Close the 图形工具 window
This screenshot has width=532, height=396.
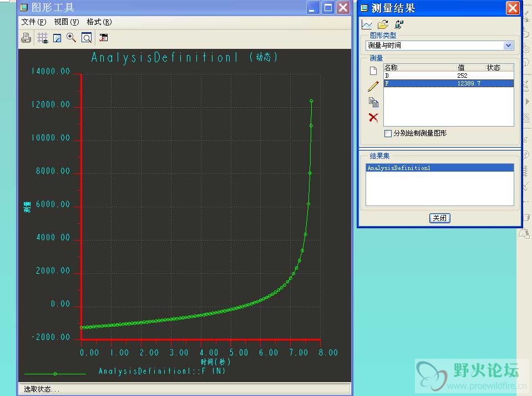(x=343, y=7)
